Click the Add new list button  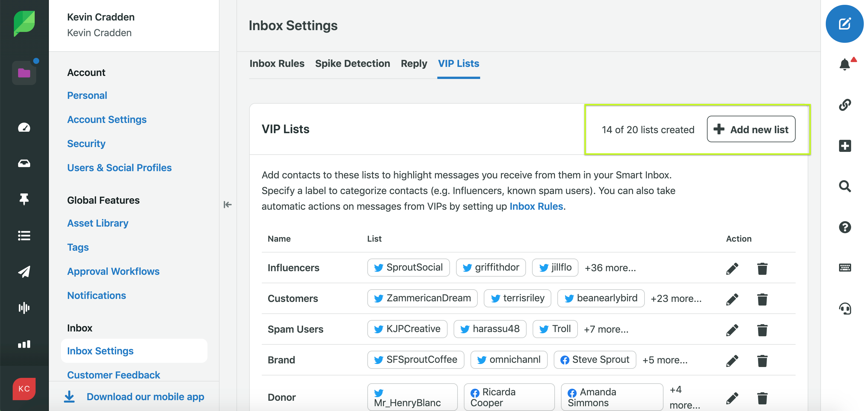coord(751,129)
